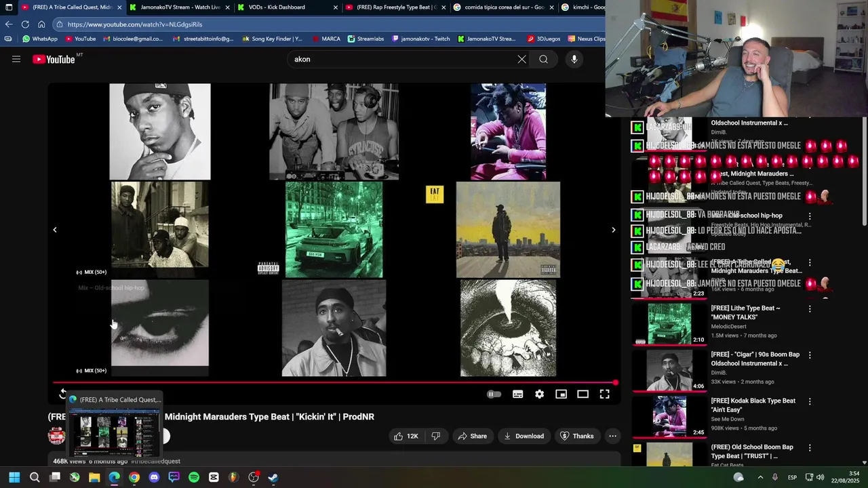Open Spotify from taskbar
Image resolution: width=868 pixels, height=488 pixels.
coord(194,477)
